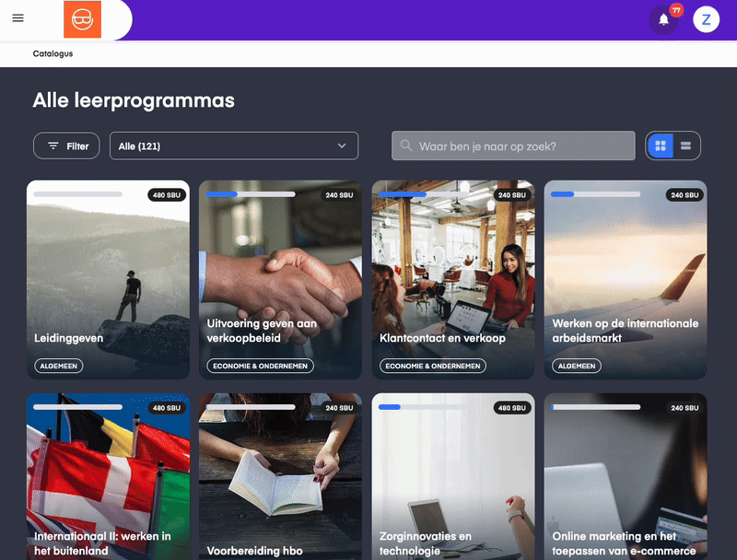737x560 pixels.
Task: Click Economie & Ondernemen tag on Klantcontact card
Action: (x=433, y=366)
